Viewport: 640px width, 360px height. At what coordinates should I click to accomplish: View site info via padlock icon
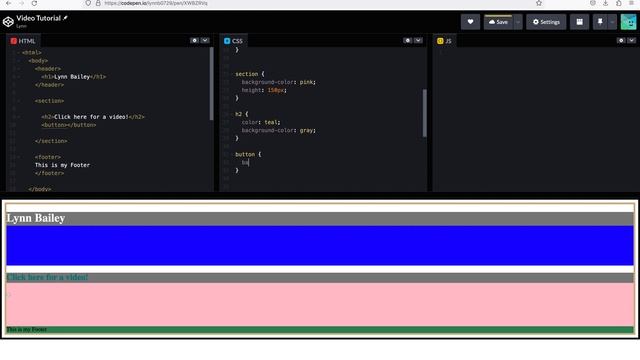click(x=98, y=3)
